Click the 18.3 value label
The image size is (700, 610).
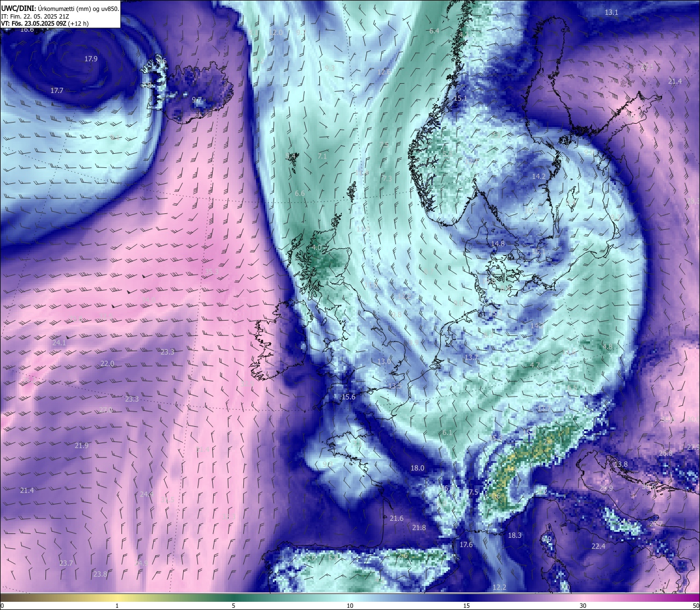point(515,536)
